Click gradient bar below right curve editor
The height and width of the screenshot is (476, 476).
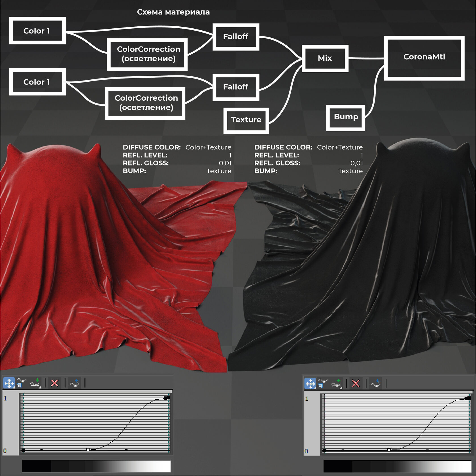click(398, 466)
